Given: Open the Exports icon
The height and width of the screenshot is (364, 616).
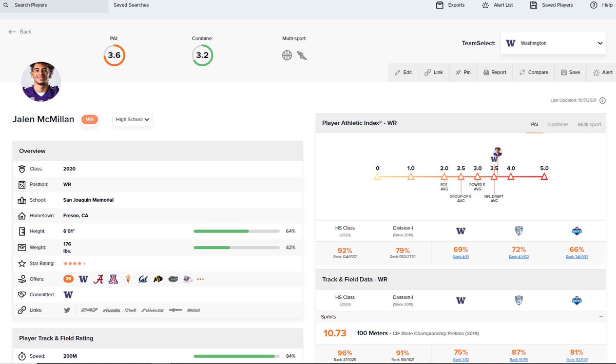Looking at the screenshot, I should click(x=439, y=5).
